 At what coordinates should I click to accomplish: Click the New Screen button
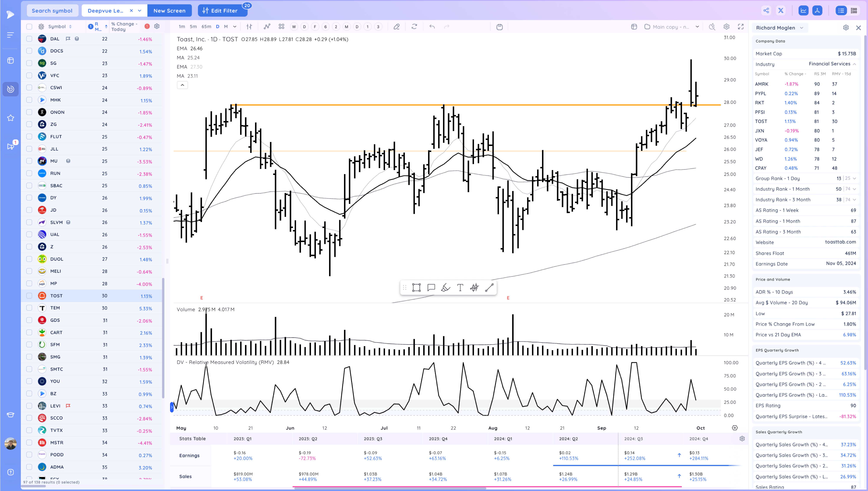pos(169,10)
